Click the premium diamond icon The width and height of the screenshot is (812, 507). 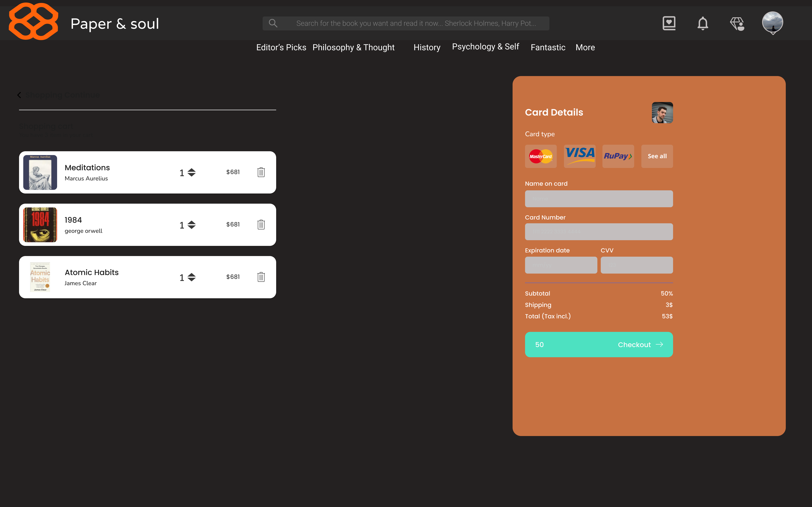click(x=737, y=23)
